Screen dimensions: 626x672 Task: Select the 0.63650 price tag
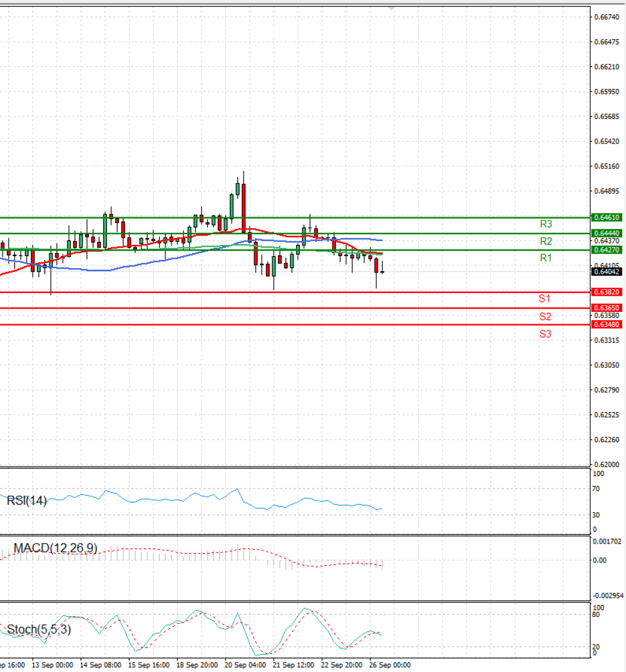click(x=607, y=308)
